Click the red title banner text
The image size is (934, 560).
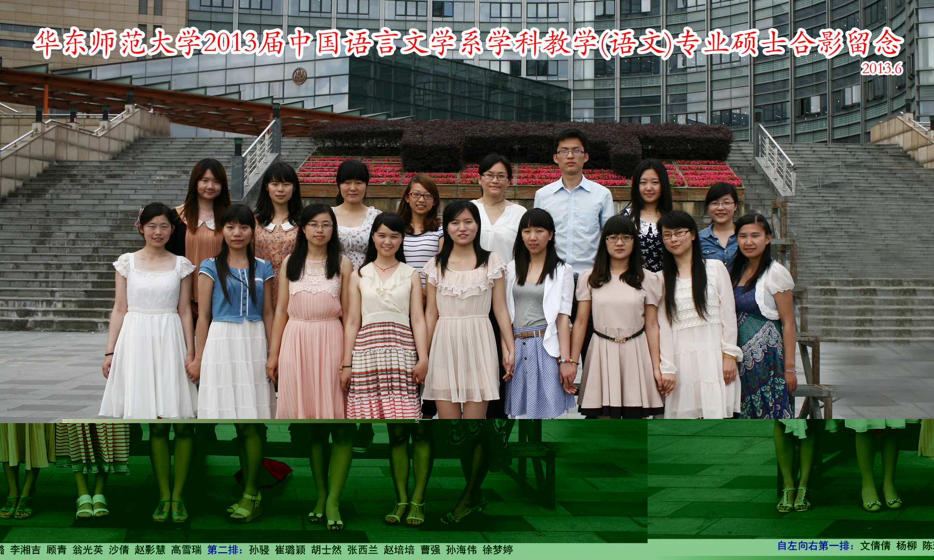(467, 43)
